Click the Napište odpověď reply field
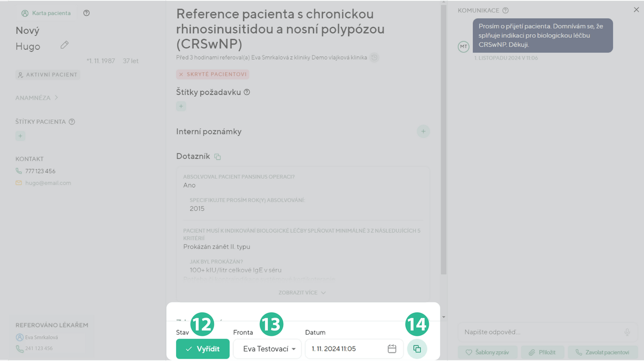The width and height of the screenshot is (644, 361). pos(537,333)
